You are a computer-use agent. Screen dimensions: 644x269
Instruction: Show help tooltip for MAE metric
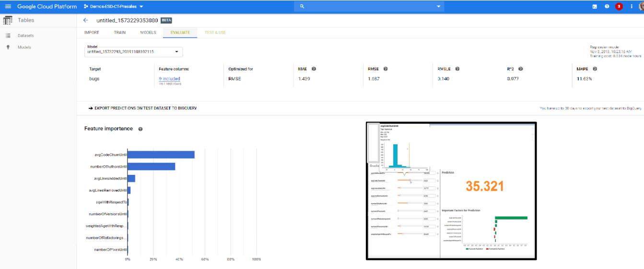coord(314,69)
